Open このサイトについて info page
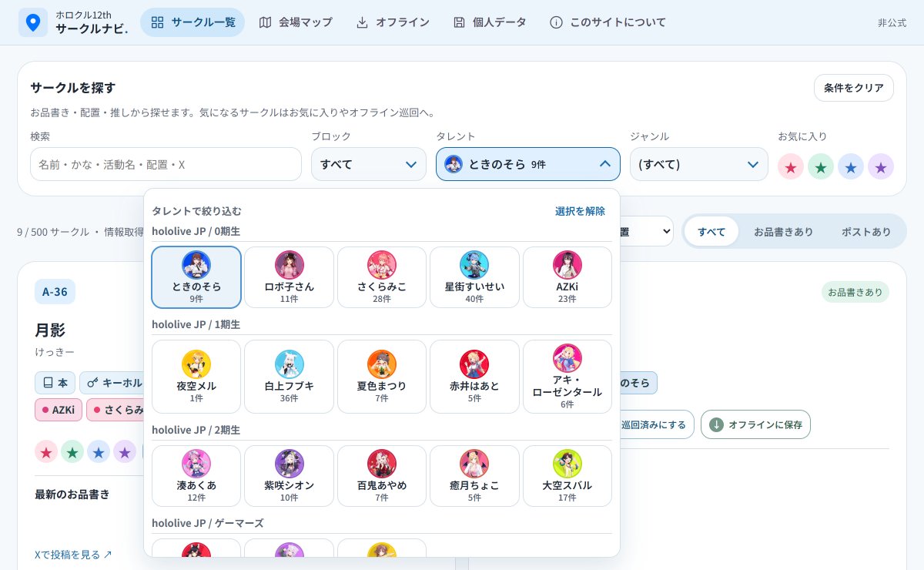This screenshot has width=924, height=570. tap(608, 22)
